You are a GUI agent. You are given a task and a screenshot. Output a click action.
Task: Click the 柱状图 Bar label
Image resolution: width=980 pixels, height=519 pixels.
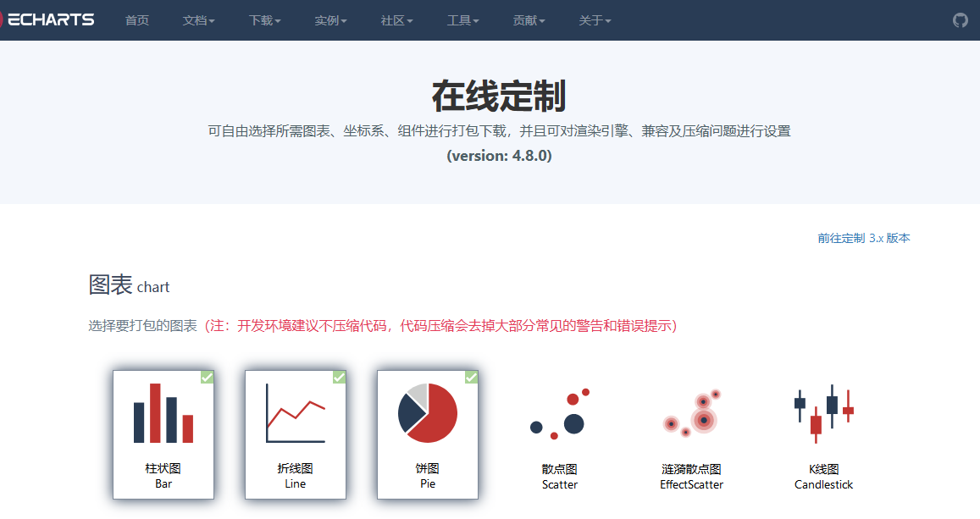tap(163, 475)
